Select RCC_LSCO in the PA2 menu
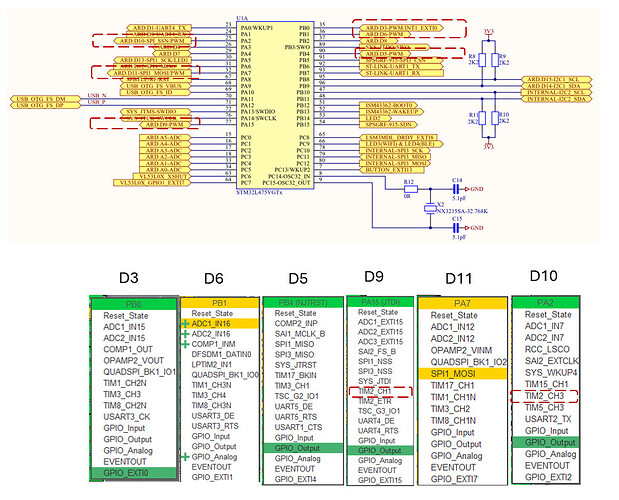Screen dimensions: 619x500 (x=546, y=350)
